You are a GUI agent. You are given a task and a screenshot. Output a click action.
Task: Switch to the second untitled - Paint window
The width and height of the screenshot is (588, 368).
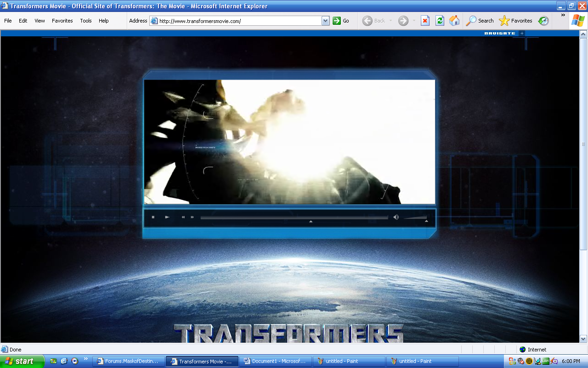coord(423,361)
